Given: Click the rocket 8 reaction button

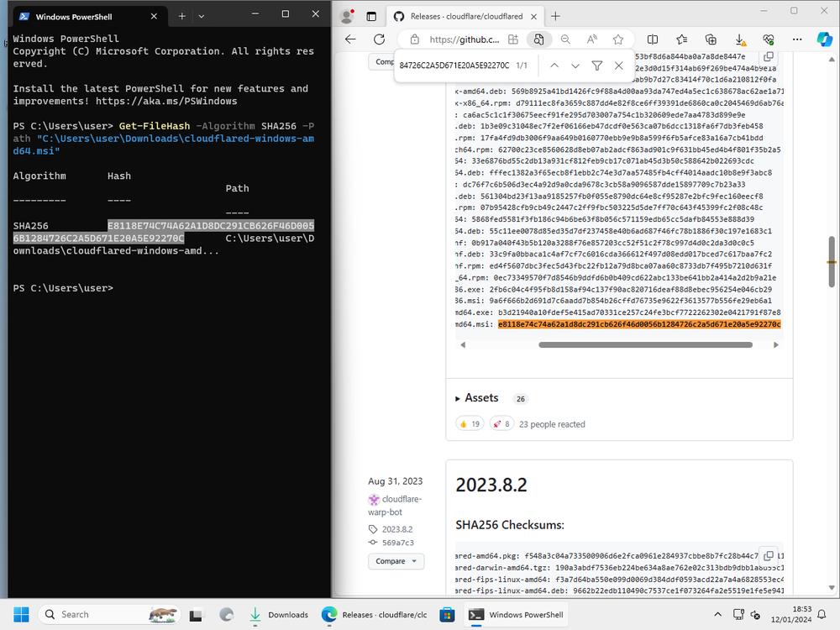Looking at the screenshot, I should [501, 423].
